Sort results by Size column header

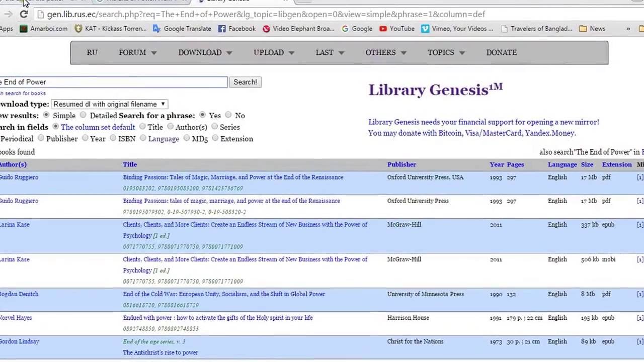coord(587,164)
